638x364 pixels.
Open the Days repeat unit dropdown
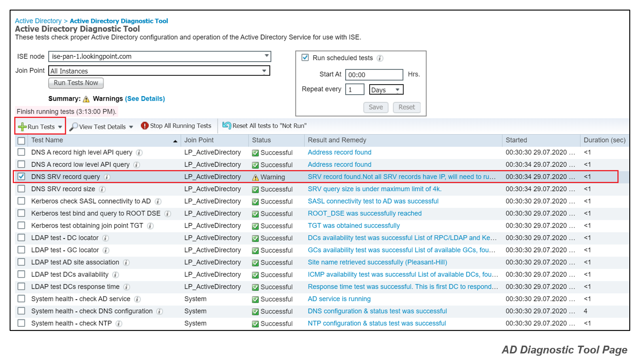(386, 90)
